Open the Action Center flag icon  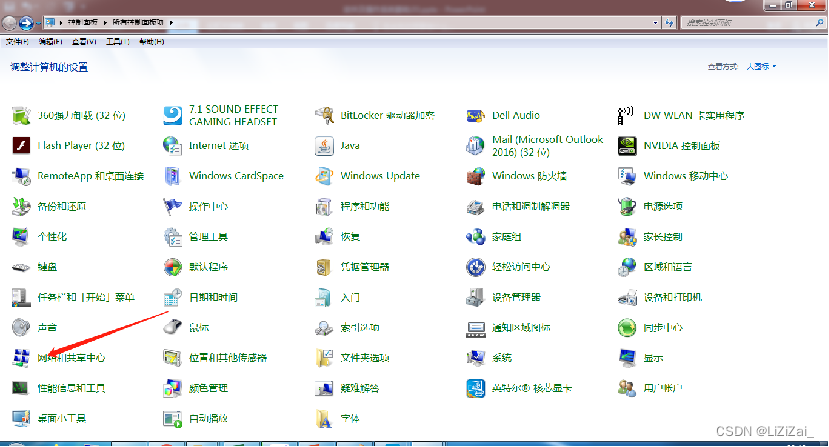click(172, 206)
